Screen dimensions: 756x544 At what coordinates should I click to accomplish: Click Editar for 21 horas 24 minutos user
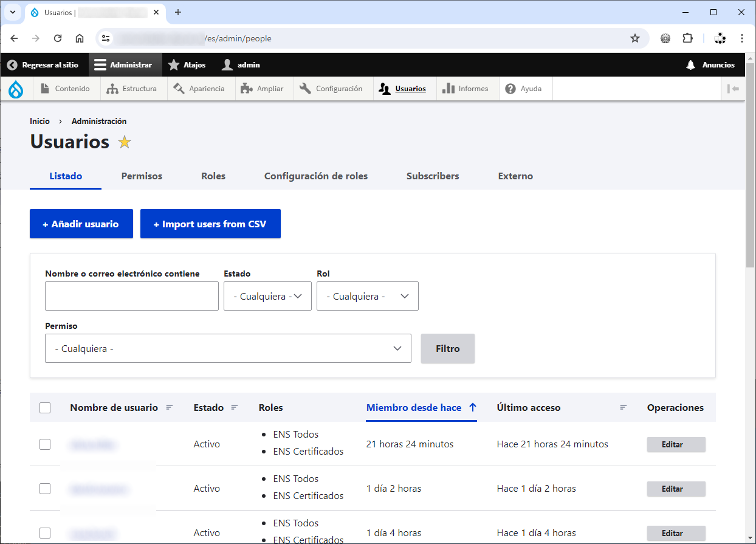[x=676, y=445]
